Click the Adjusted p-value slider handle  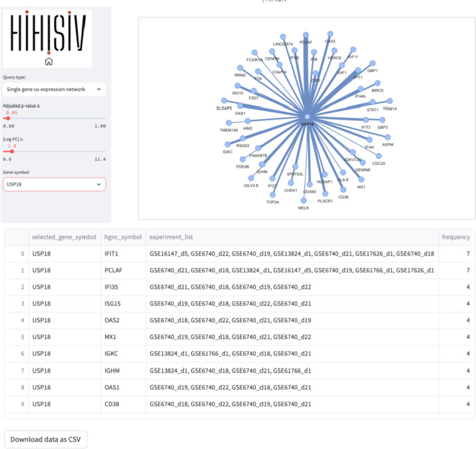tap(8, 118)
